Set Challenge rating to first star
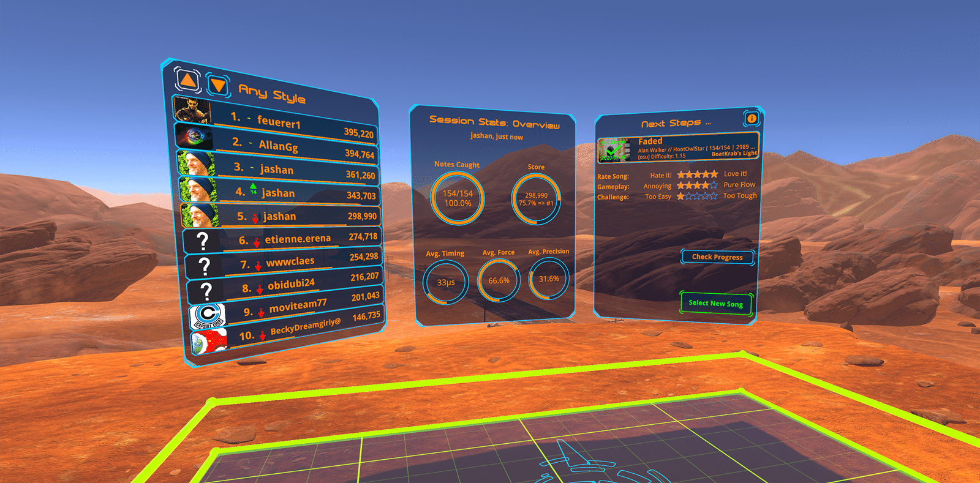The image size is (980, 483). [680, 196]
